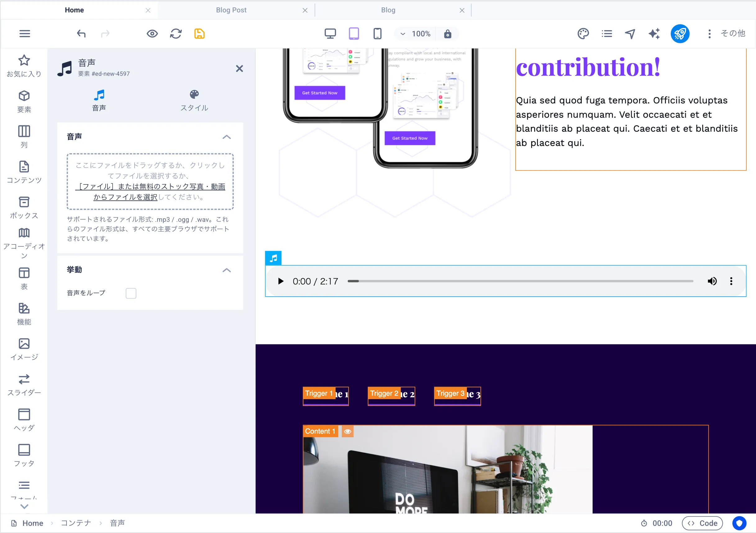Close the Blog Post tab
This screenshot has width=756, height=533.
click(x=305, y=10)
